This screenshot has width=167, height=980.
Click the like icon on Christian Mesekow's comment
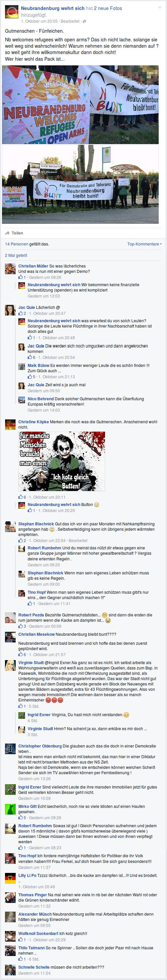coord(21,654)
